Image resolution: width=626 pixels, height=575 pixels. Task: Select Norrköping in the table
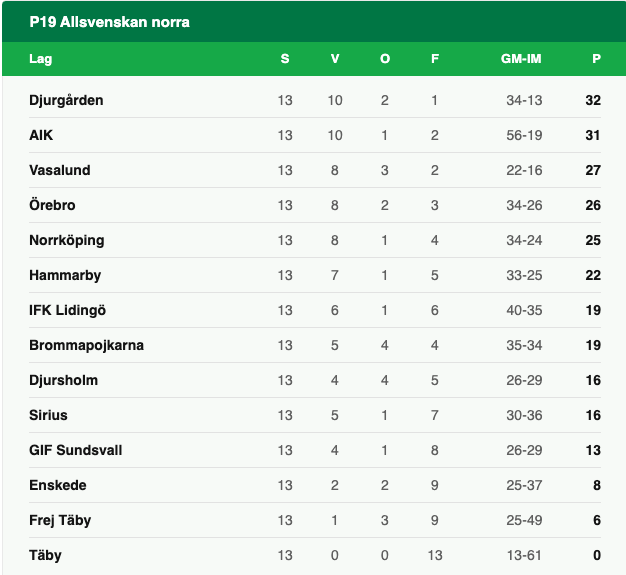pos(66,240)
